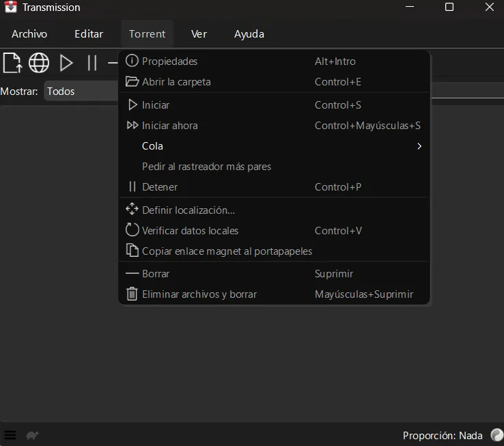
Task: Open the hamburger options icon in status bar
Action: coord(10,435)
